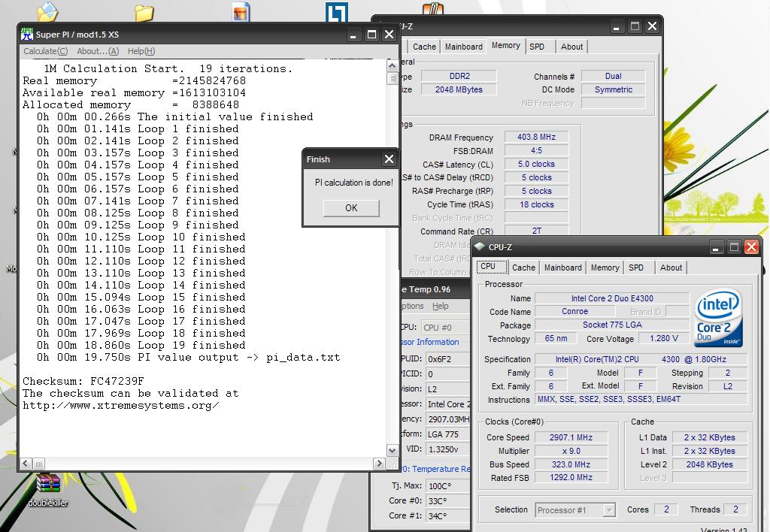Click the Intel Core 2 Duo logo
Image resolution: width=770 pixels, height=532 pixels.
[719, 318]
